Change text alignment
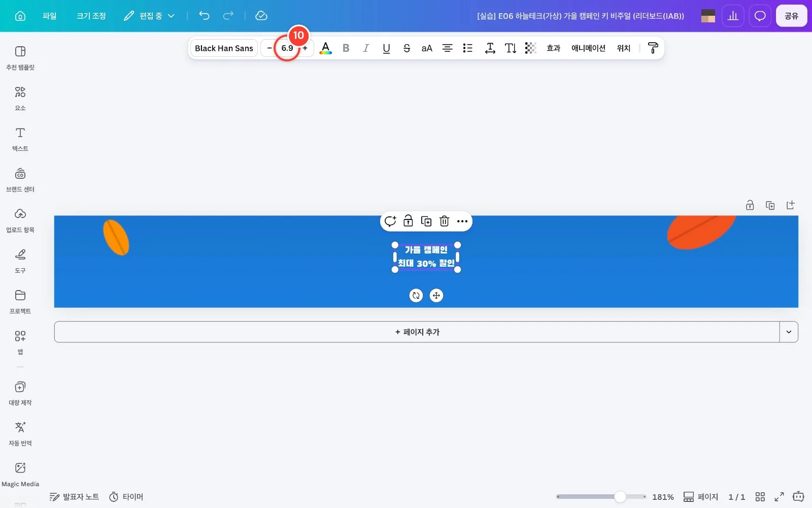The image size is (812, 508). click(x=447, y=48)
